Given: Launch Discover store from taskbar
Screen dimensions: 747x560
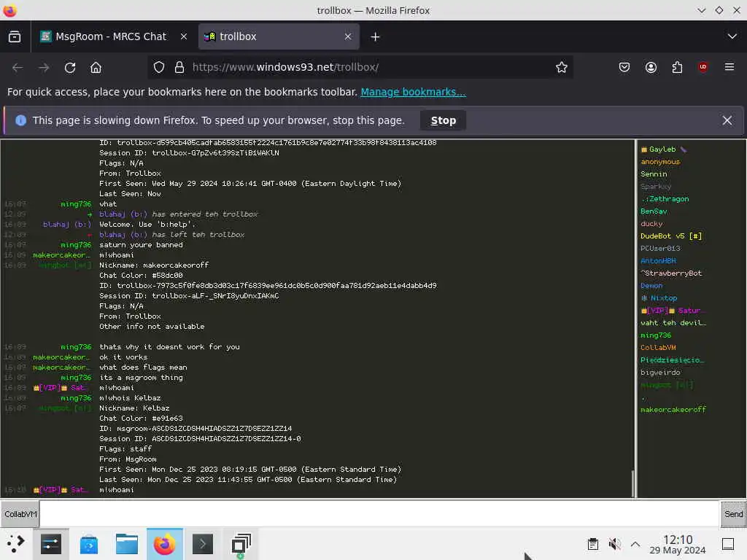Looking at the screenshot, I should pos(88,544).
